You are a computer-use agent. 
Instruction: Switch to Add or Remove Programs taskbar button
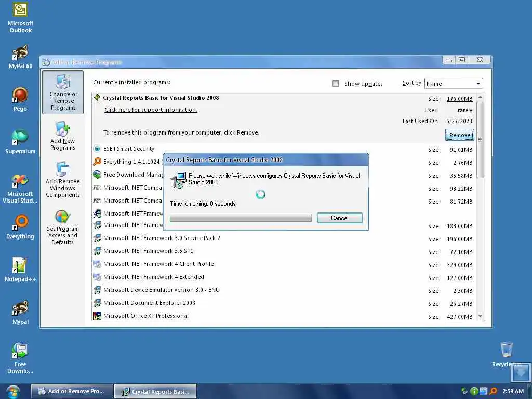click(72, 391)
